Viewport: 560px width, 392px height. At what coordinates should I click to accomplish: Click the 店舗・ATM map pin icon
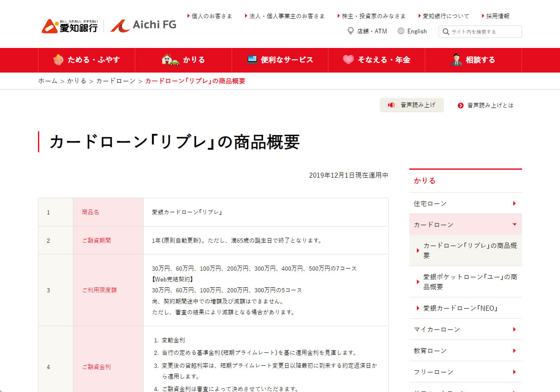(351, 31)
